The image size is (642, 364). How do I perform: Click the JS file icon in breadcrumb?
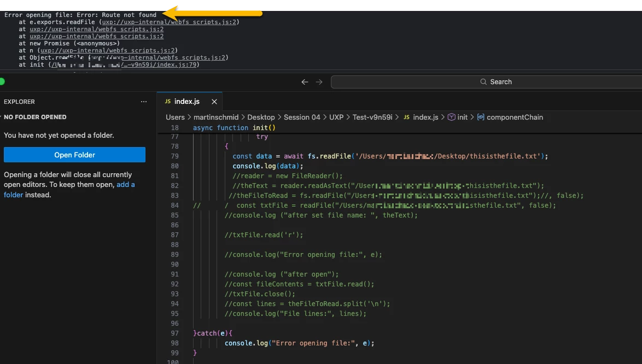[x=406, y=118]
